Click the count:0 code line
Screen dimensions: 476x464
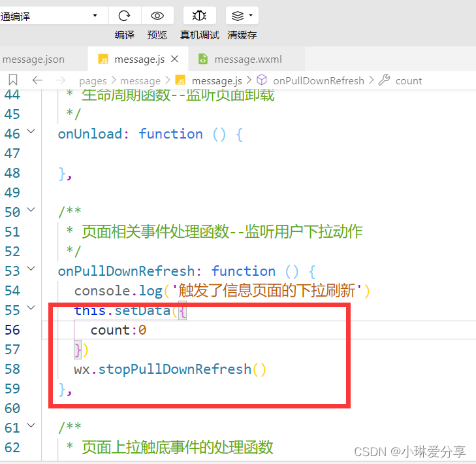[x=118, y=330]
